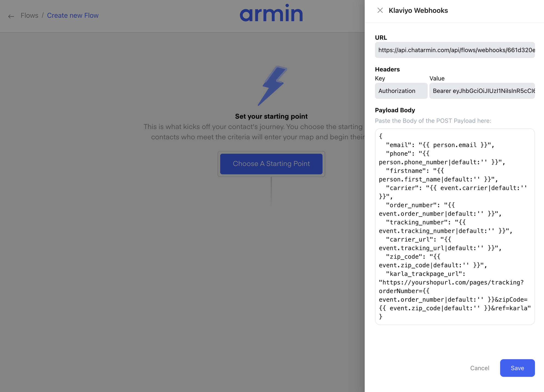
Task: Click the connector line below starting point
Action: pos(271,190)
